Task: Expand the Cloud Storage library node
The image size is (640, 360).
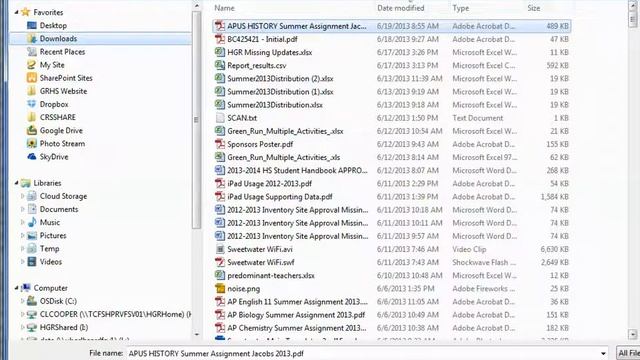Action: (22, 196)
